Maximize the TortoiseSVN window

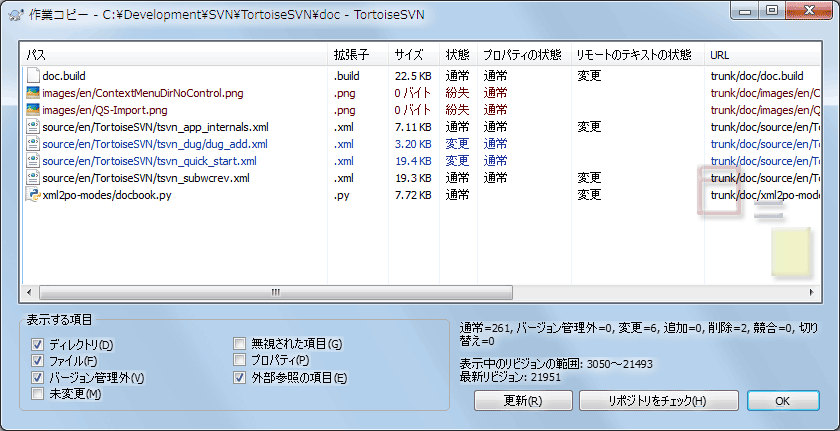click(x=772, y=11)
